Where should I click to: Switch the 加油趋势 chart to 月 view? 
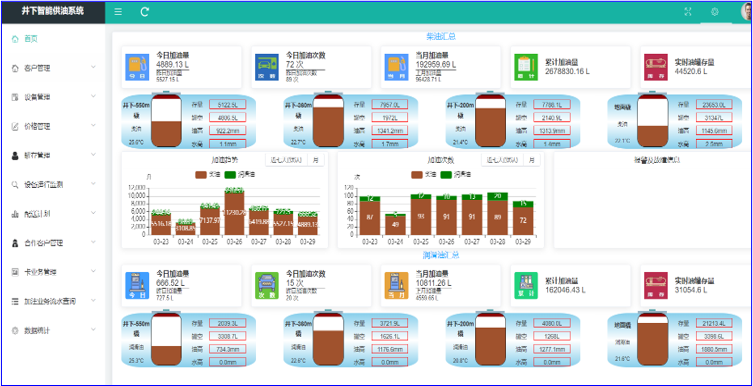point(316,160)
